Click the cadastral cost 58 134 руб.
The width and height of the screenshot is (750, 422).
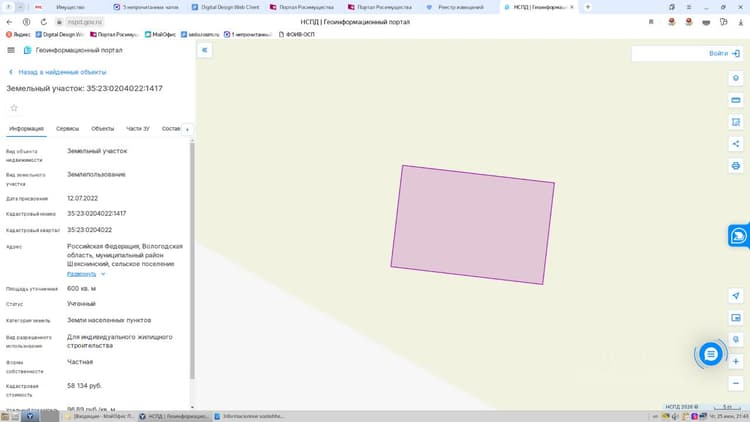84,386
